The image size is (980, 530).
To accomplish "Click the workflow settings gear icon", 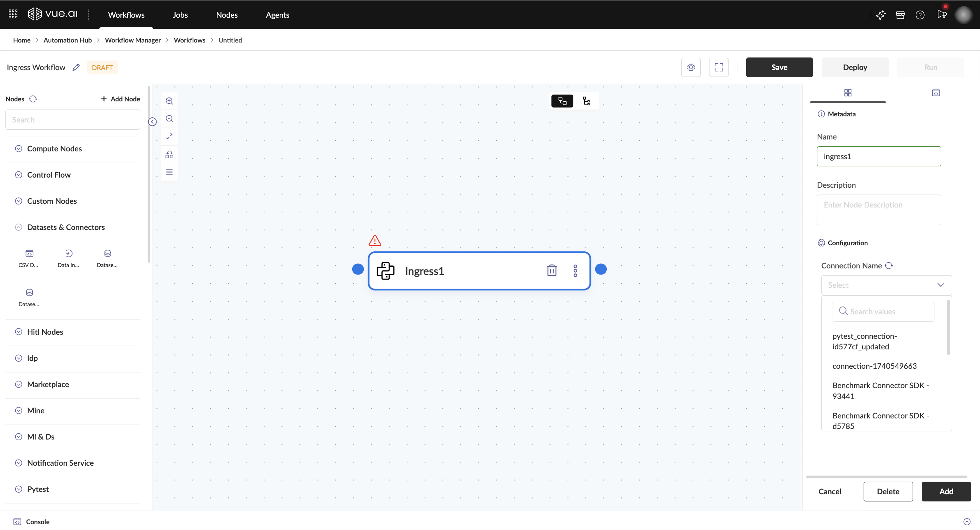I will 691,67.
